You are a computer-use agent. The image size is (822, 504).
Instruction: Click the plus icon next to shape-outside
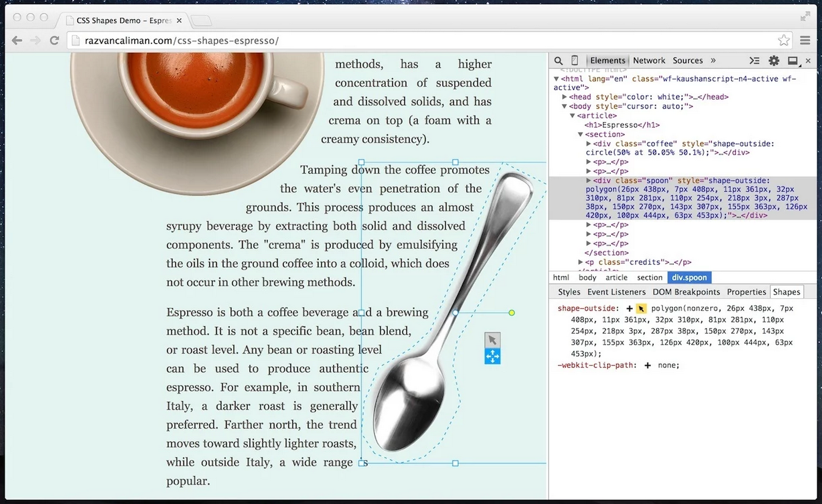[629, 308]
